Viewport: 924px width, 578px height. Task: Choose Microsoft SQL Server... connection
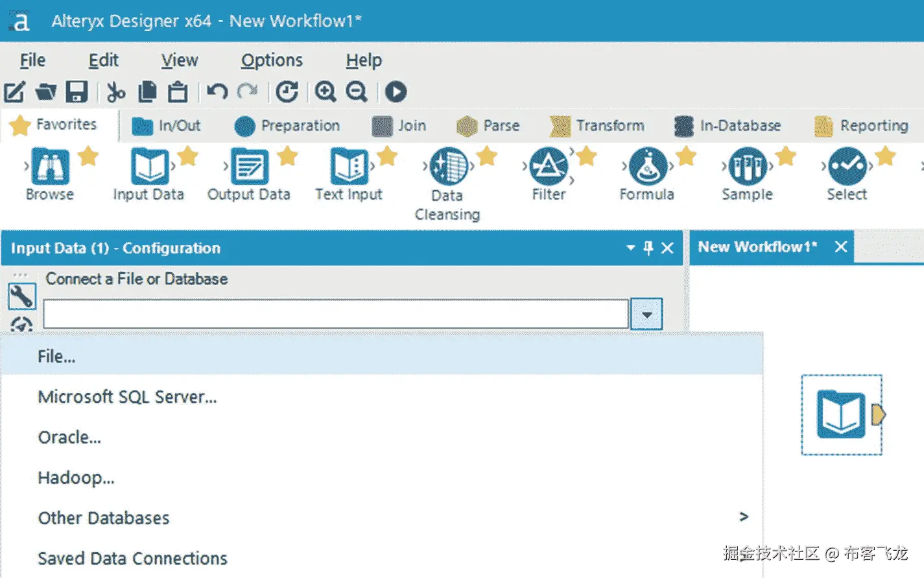(x=382, y=396)
